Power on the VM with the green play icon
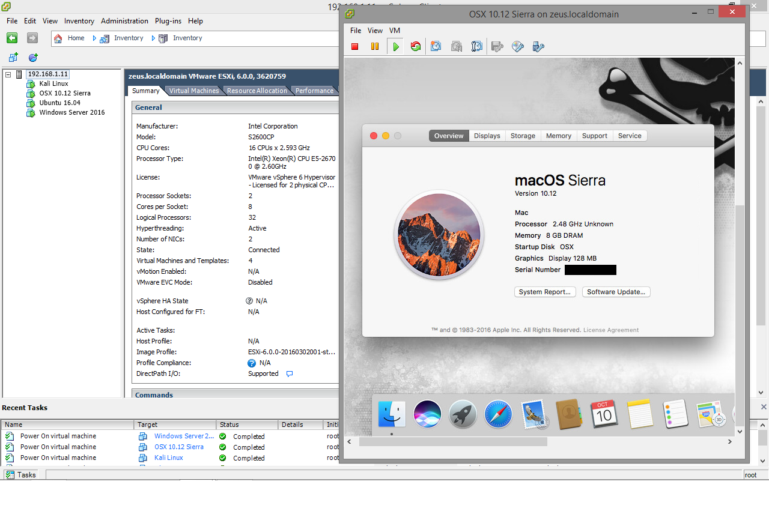This screenshot has height=532, width=769. [395, 46]
